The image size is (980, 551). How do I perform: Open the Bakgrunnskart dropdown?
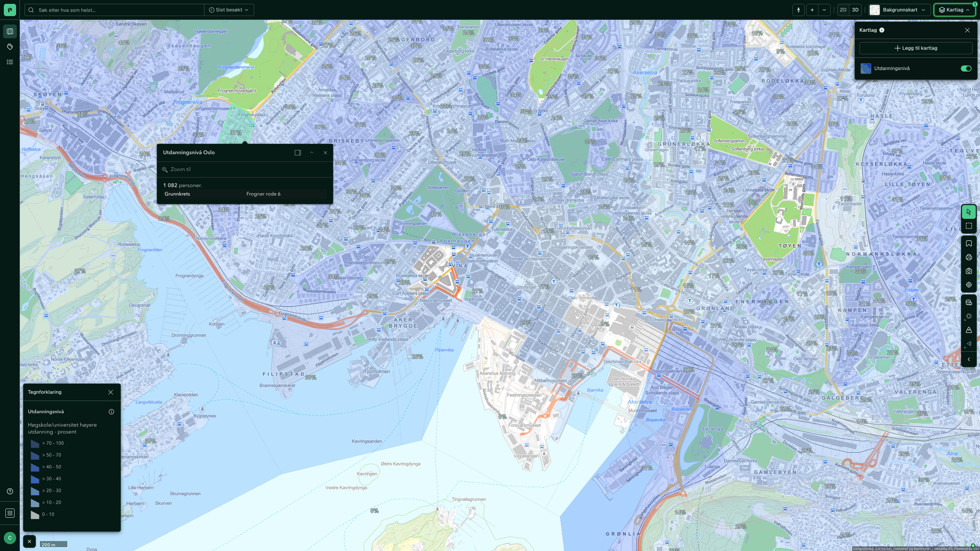898,10
